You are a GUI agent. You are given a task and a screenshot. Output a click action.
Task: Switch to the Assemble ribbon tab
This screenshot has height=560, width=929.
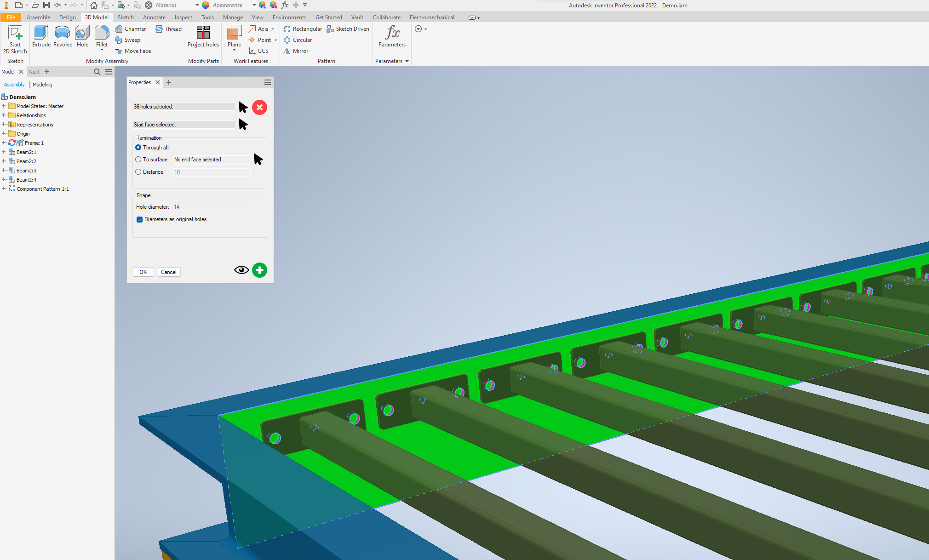[38, 17]
